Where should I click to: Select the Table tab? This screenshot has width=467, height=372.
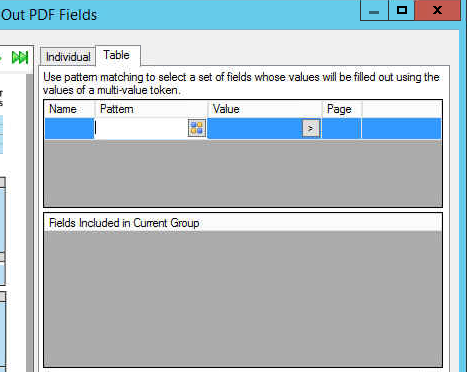pyautogui.click(x=118, y=55)
